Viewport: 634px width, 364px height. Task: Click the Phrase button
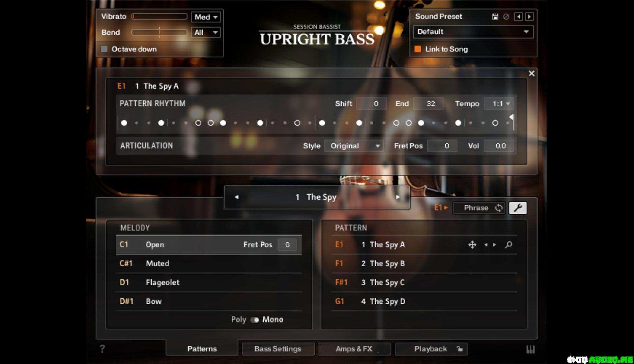click(479, 208)
